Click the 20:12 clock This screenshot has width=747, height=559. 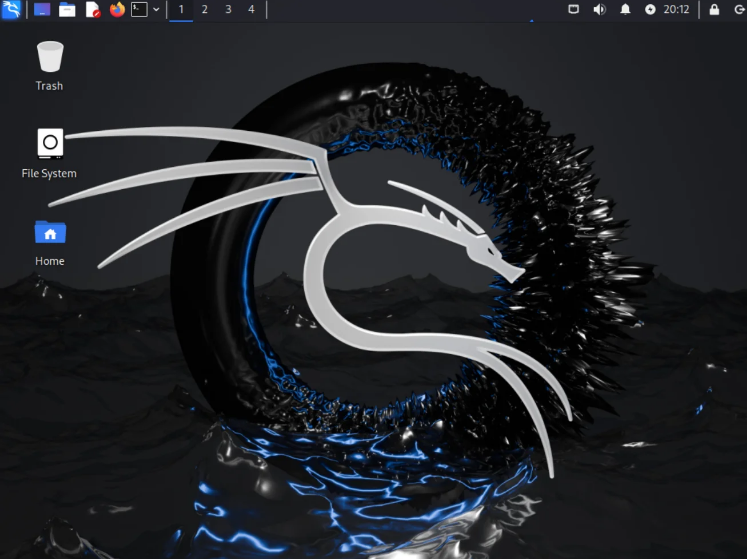(677, 10)
